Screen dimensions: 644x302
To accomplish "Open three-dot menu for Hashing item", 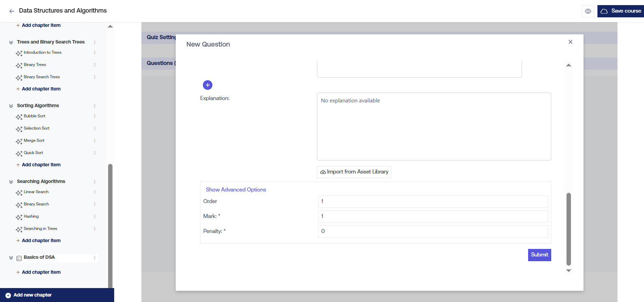I will 95,216.
